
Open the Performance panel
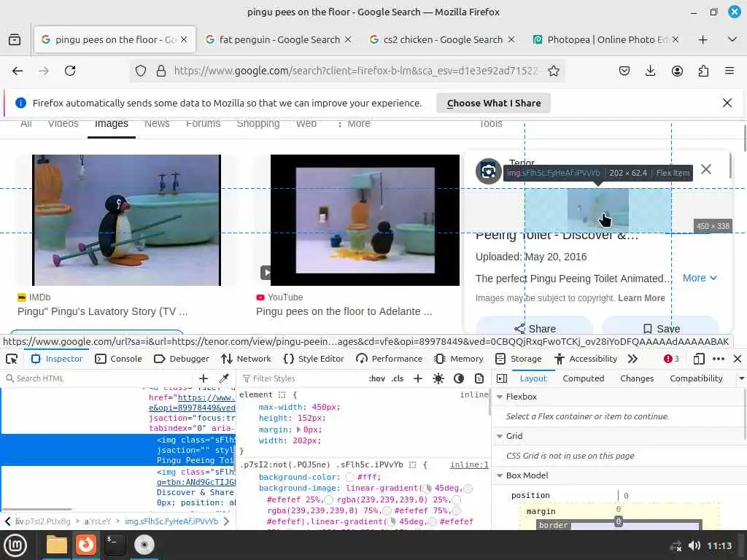tap(390, 359)
